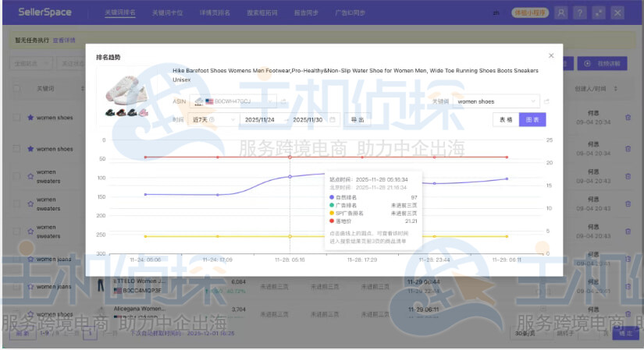The height and width of the screenshot is (350, 644).
Task: Click the user account avatar icon
Action: click(560, 12)
